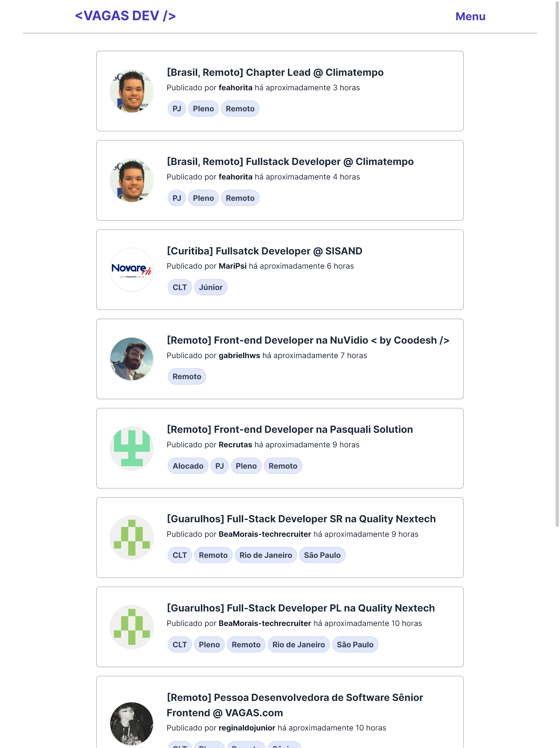560x748 pixels.
Task: Open Chapter Lead @ Climatempo job title
Action: [275, 73]
